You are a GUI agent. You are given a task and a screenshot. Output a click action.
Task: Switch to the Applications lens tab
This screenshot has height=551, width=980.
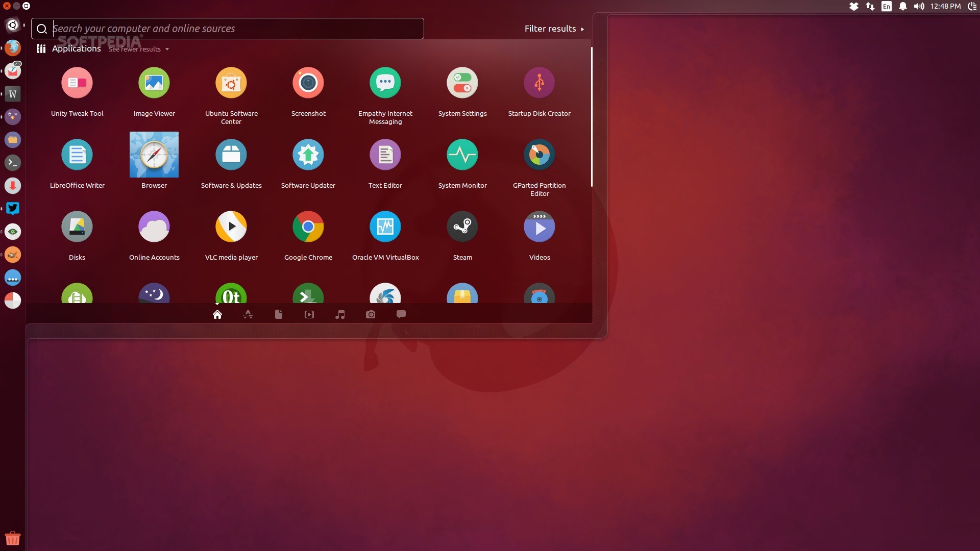click(248, 315)
